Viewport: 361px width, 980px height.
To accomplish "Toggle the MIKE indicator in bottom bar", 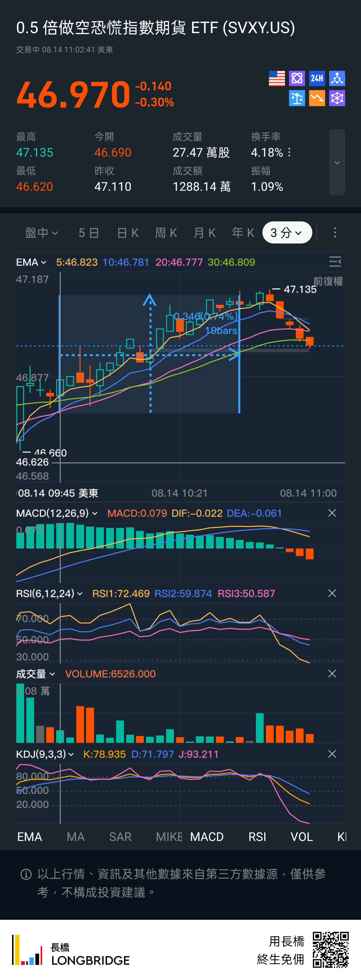I will click(169, 837).
